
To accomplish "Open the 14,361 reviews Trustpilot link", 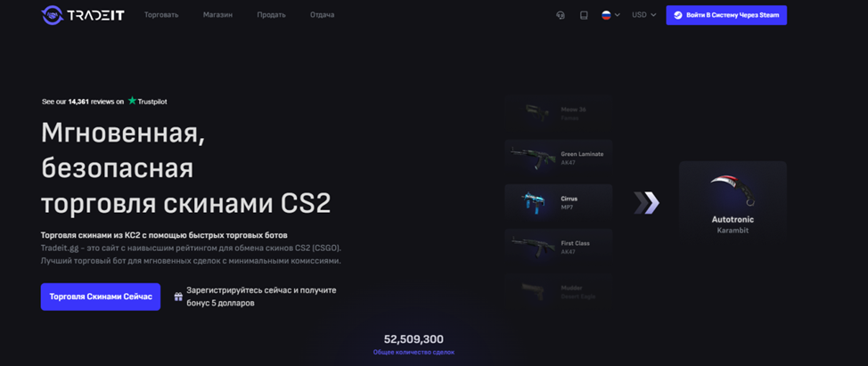I will tap(83, 102).
